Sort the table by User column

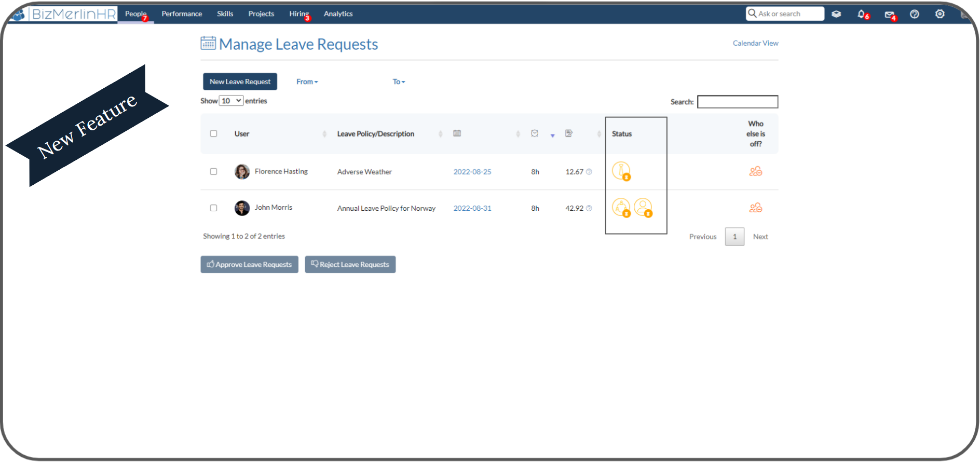point(324,134)
